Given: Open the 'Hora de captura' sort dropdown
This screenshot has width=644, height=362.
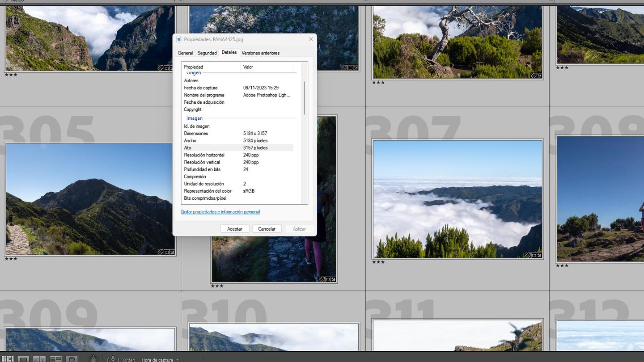Looking at the screenshot, I should tap(160, 360).
